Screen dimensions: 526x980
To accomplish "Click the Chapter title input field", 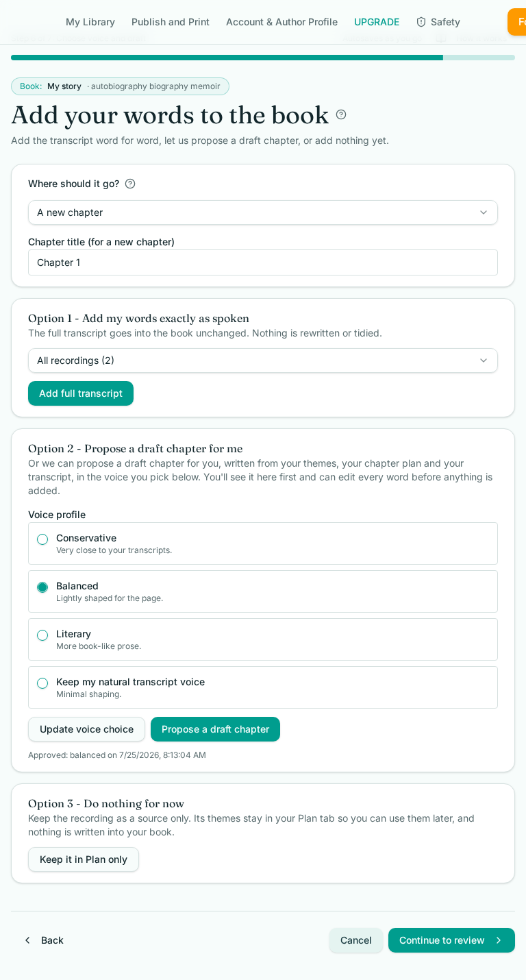I will 263,262.
